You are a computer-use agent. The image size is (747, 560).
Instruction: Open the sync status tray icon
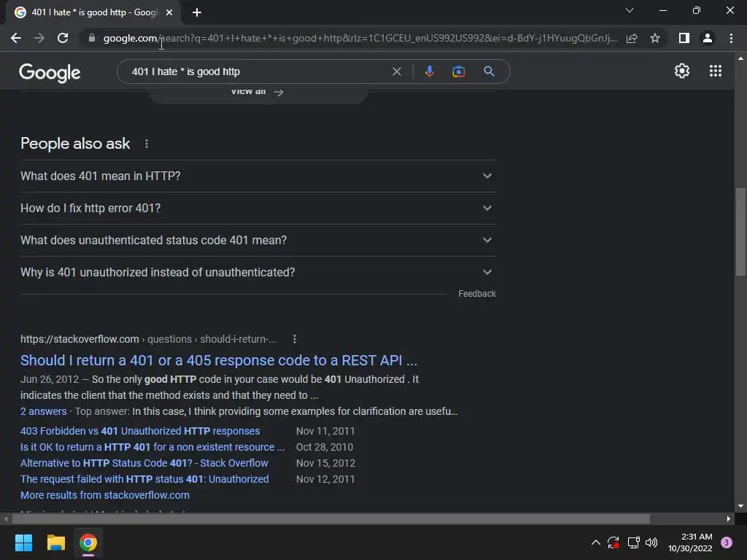point(614,542)
